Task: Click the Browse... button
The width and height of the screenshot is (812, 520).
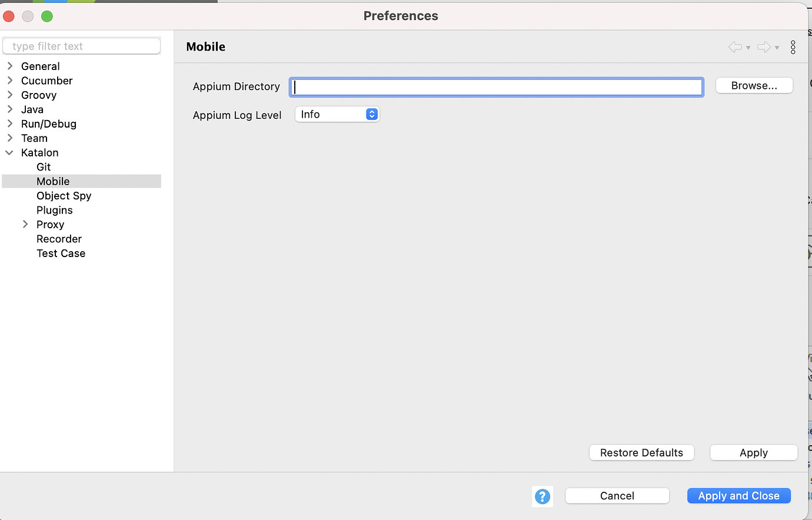Action: [x=754, y=86]
